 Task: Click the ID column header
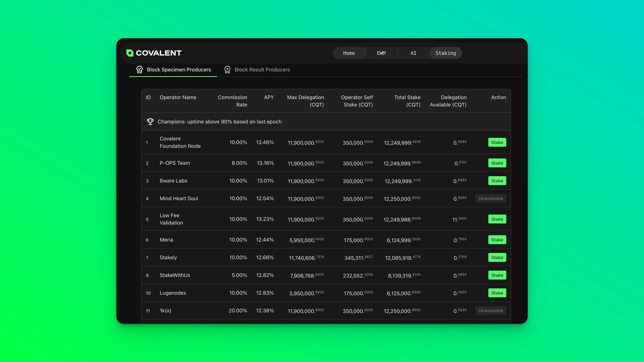(148, 97)
